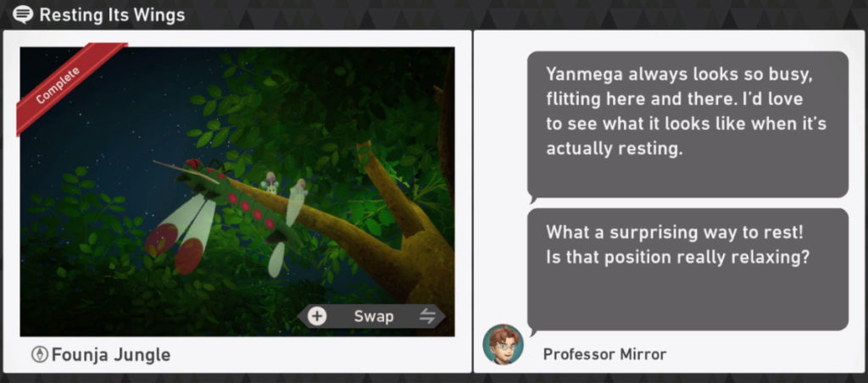Click the plus icon on Swap button
The width and height of the screenshot is (868, 383).
(317, 317)
